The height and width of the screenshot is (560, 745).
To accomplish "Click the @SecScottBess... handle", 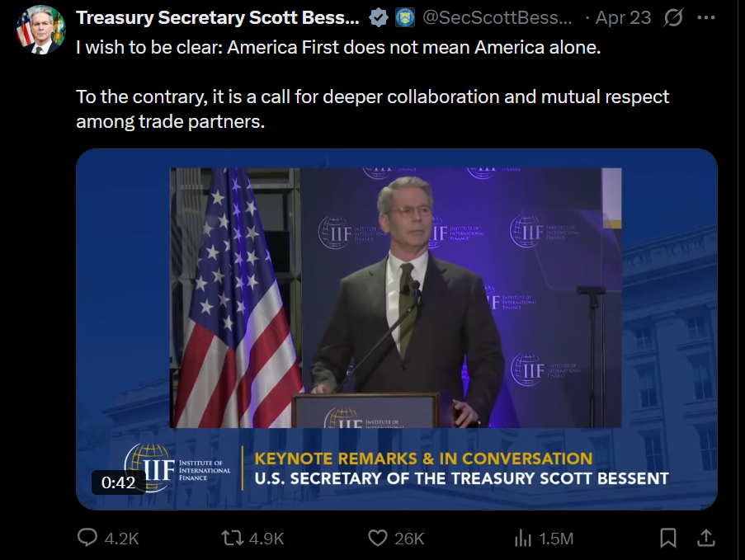I will click(x=497, y=18).
